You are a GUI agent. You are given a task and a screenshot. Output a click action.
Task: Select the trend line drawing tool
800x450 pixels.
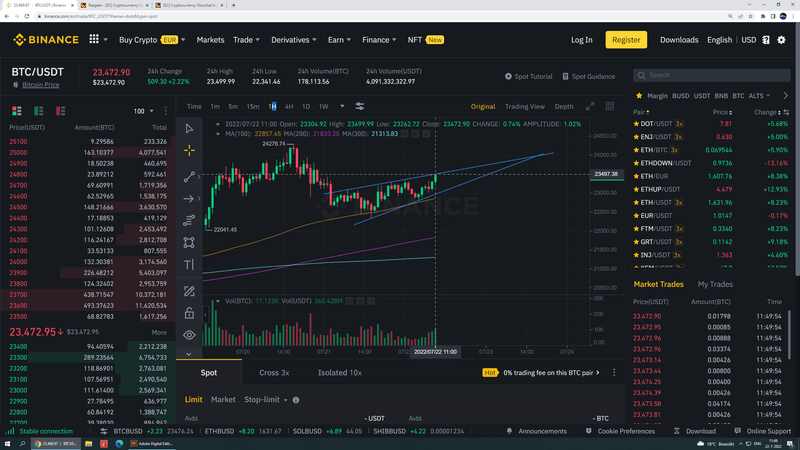click(189, 177)
